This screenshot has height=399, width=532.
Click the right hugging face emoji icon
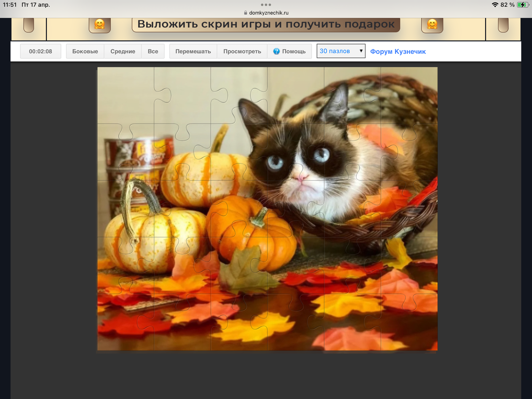(432, 25)
